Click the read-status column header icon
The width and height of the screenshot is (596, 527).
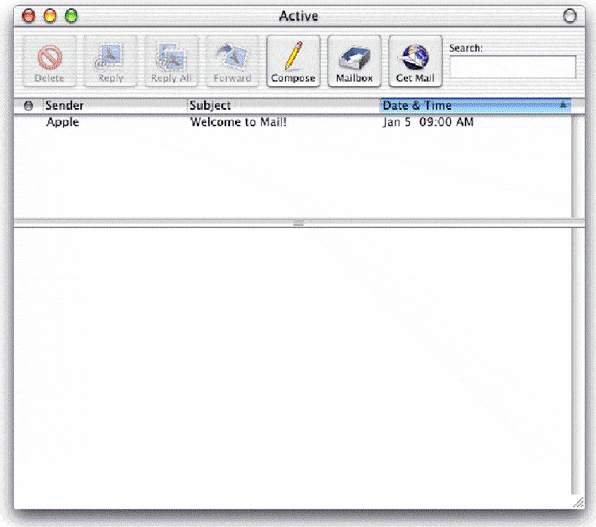[28, 106]
